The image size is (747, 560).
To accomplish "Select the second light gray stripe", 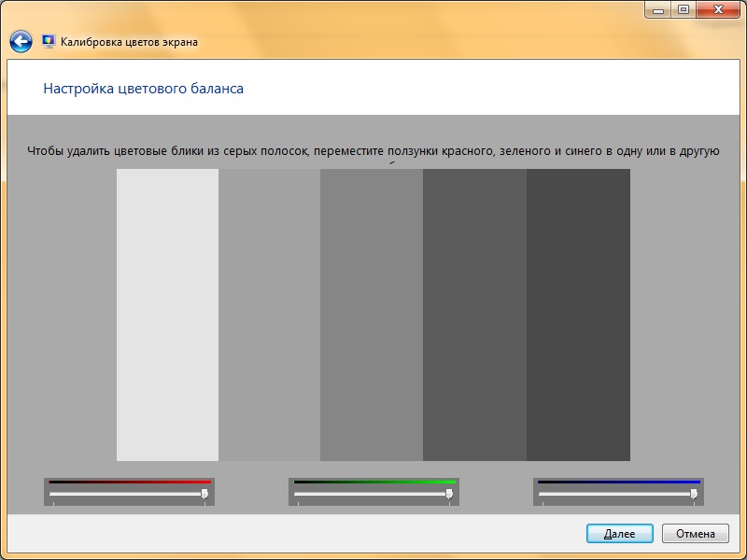I will (x=269, y=315).
